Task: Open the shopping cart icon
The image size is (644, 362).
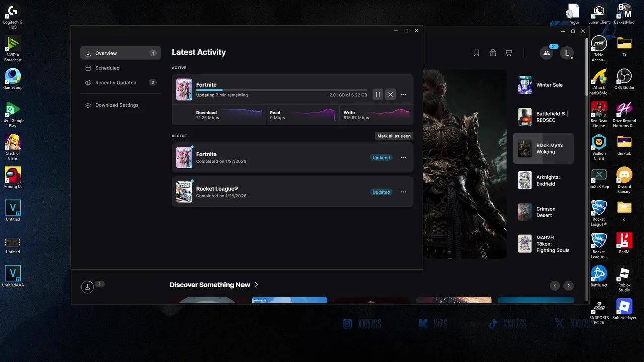Action: click(x=509, y=53)
